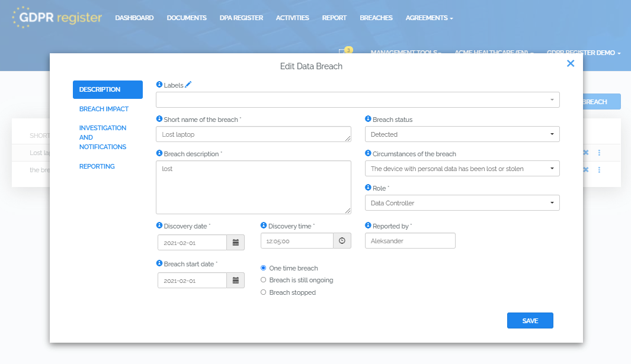Open the clock picker for Discovery time
The image size is (631, 364).
342,240
